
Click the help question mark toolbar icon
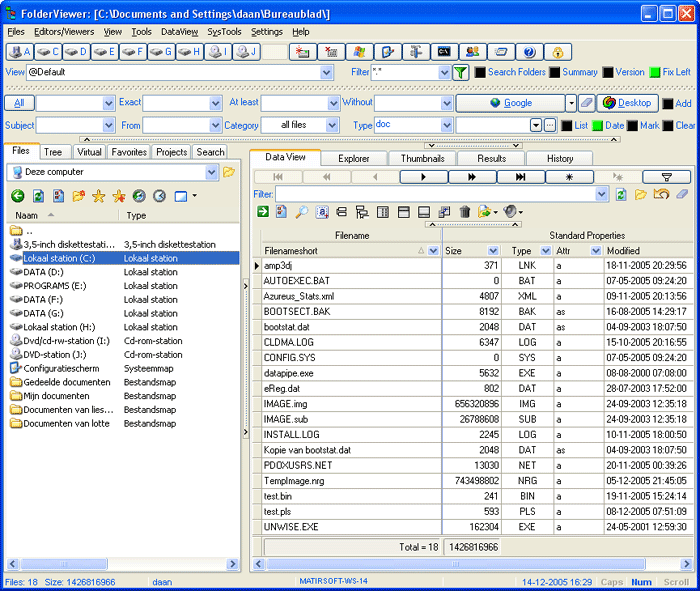(529, 52)
